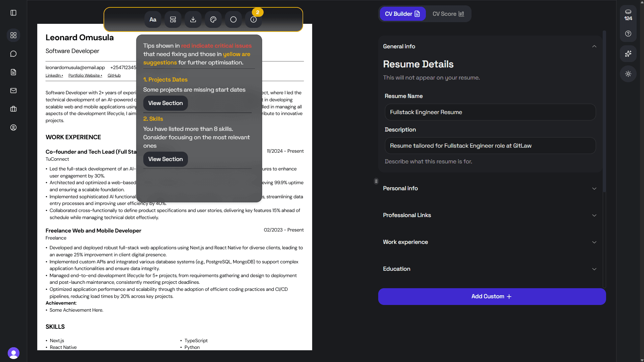
Task: Open the chat icon in left sidebar
Action: (x=13, y=54)
